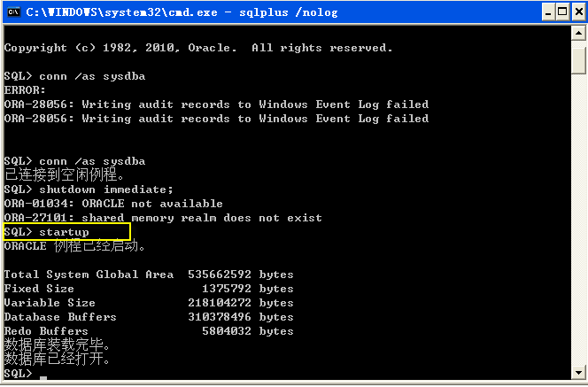The height and width of the screenshot is (387, 588).
Task: Click the Copyright Oracle line
Action: (198, 48)
